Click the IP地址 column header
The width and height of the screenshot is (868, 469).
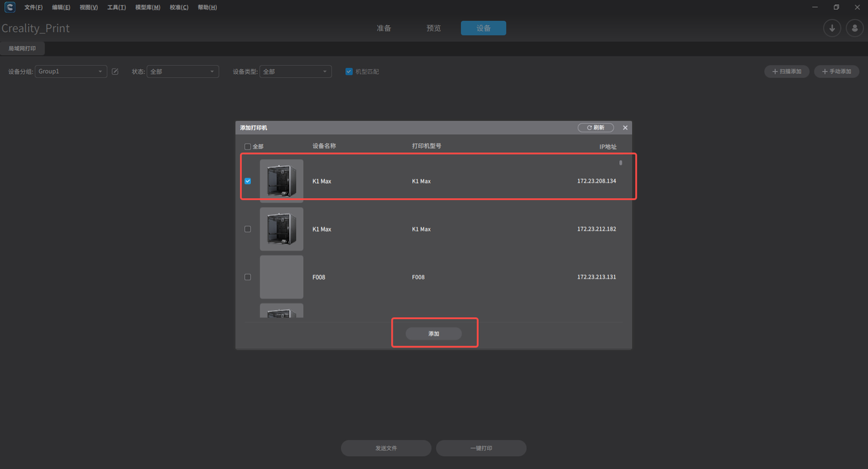[608, 147]
